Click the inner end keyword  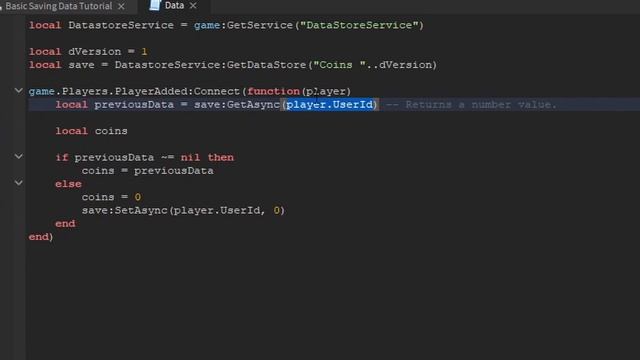[65, 224]
